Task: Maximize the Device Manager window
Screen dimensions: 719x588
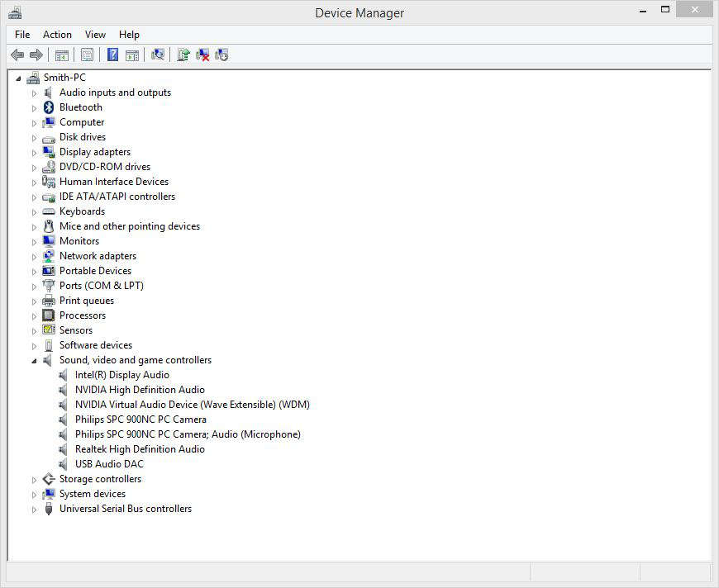Action: coord(665,10)
